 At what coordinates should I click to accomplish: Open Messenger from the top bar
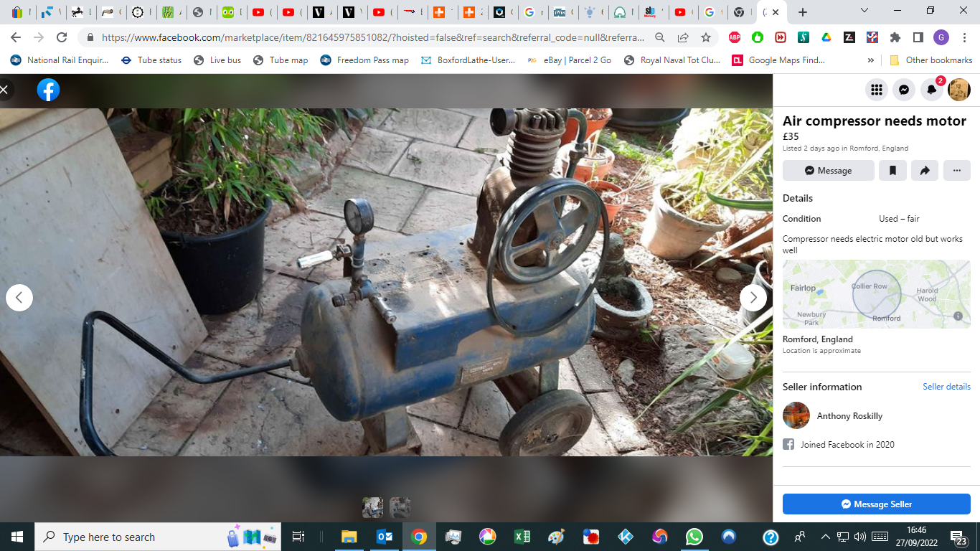[904, 90]
